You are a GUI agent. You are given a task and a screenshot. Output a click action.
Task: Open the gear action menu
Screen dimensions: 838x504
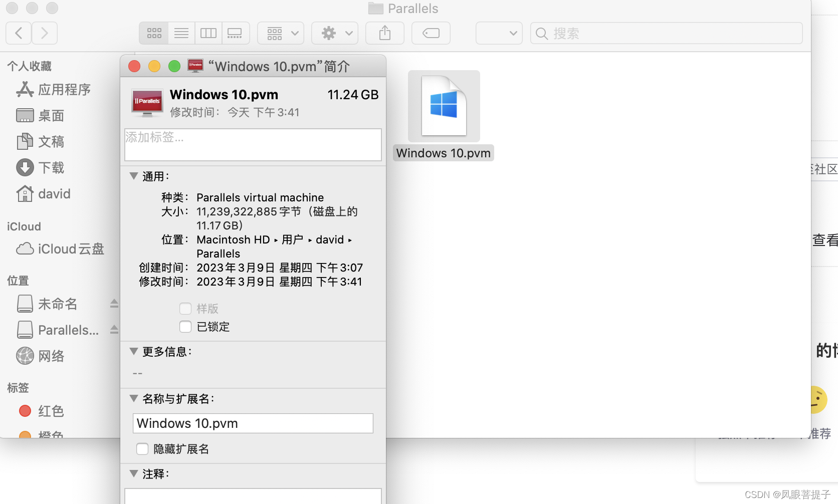(335, 33)
